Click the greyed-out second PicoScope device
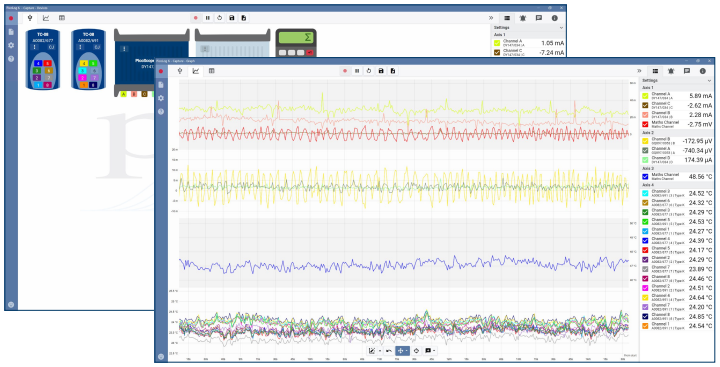The image size is (720, 367). coord(232,43)
